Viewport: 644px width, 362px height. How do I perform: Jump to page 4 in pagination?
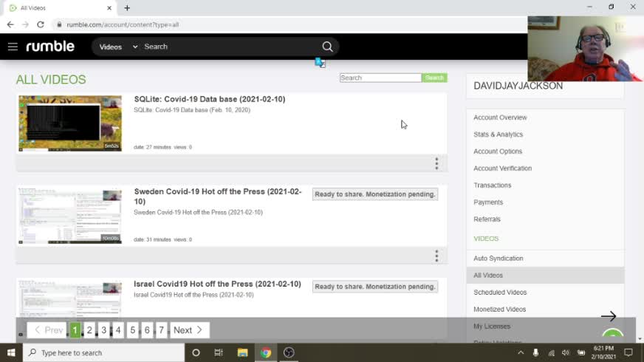[118, 330]
